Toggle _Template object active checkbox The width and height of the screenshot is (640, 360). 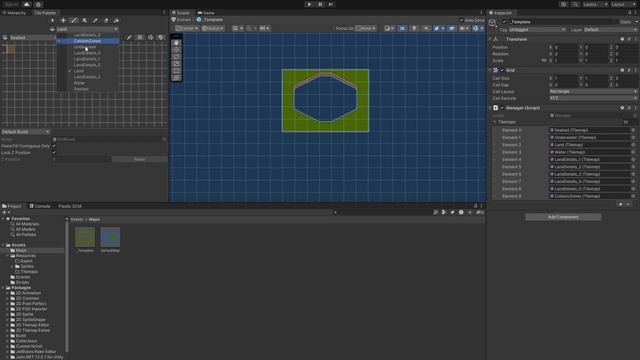tap(504, 22)
